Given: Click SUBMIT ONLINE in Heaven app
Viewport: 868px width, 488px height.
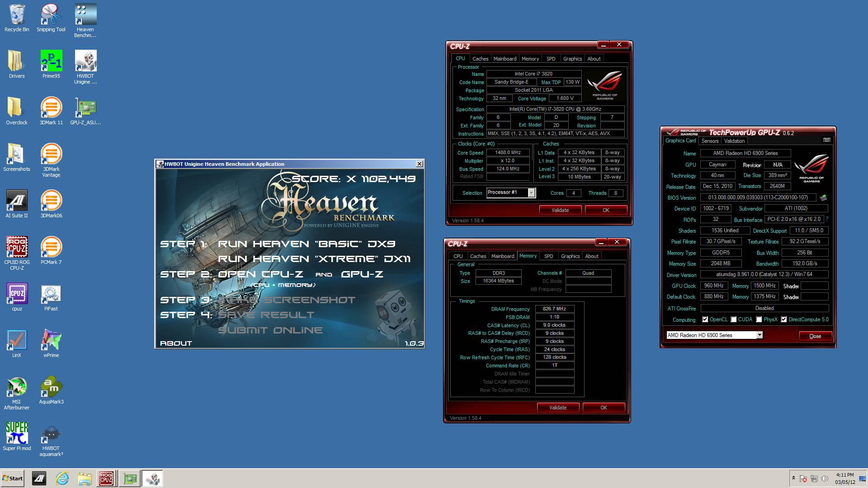Looking at the screenshot, I should (x=270, y=330).
